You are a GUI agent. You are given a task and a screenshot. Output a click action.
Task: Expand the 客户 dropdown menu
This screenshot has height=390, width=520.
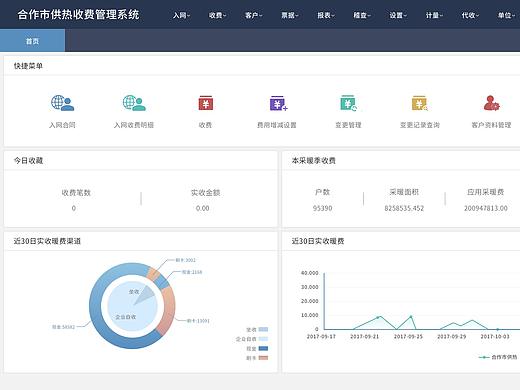pos(253,15)
